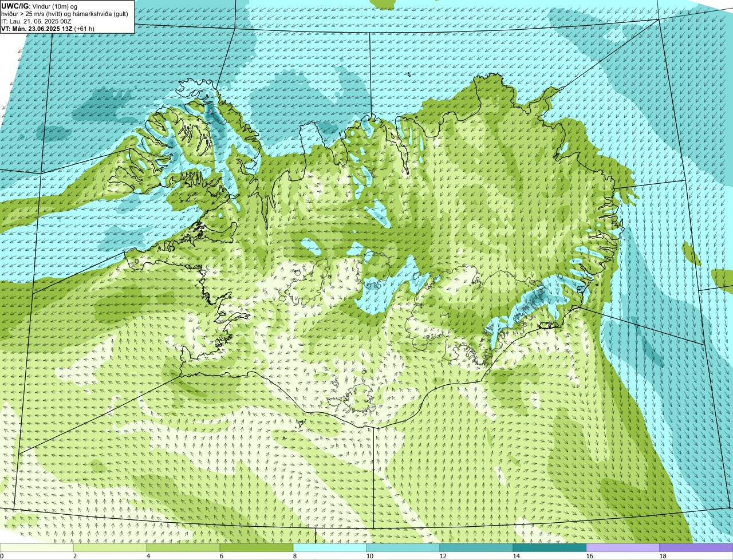Click the 8–10 m/s light cyan legend swatch
Viewport: 733px width, 560px height.
tap(330, 547)
